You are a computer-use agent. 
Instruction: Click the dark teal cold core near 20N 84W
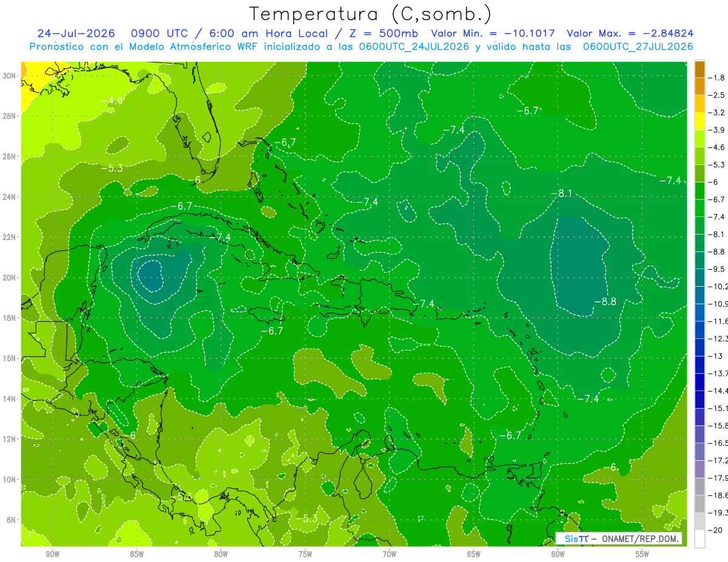[150, 275]
